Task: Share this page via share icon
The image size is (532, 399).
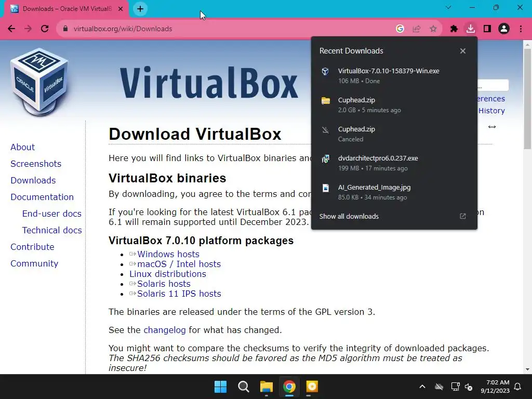Action: point(417,29)
